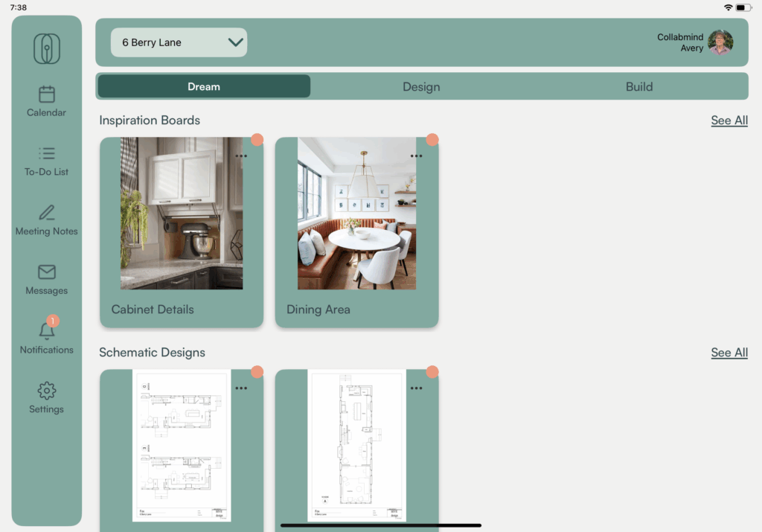Switch to the Build tab
The width and height of the screenshot is (762, 532).
(638, 86)
